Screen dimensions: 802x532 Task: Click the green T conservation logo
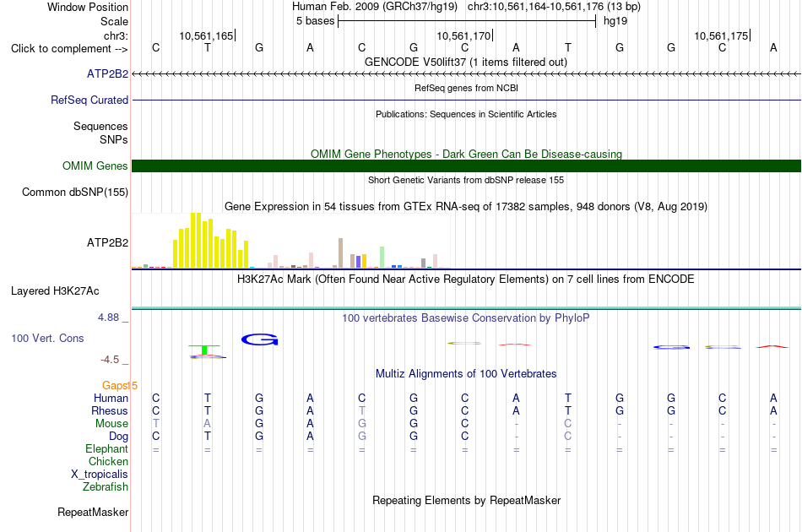tap(204, 350)
